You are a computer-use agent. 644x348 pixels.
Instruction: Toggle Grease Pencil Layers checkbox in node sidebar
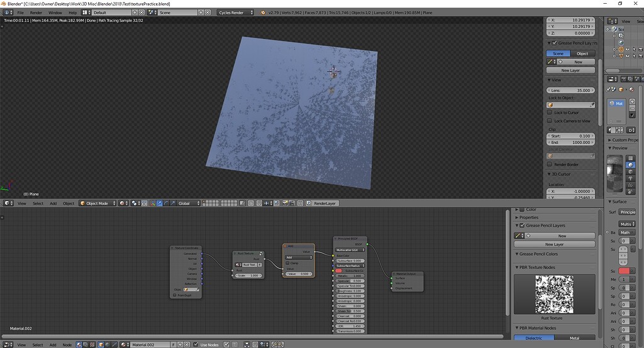pos(522,226)
